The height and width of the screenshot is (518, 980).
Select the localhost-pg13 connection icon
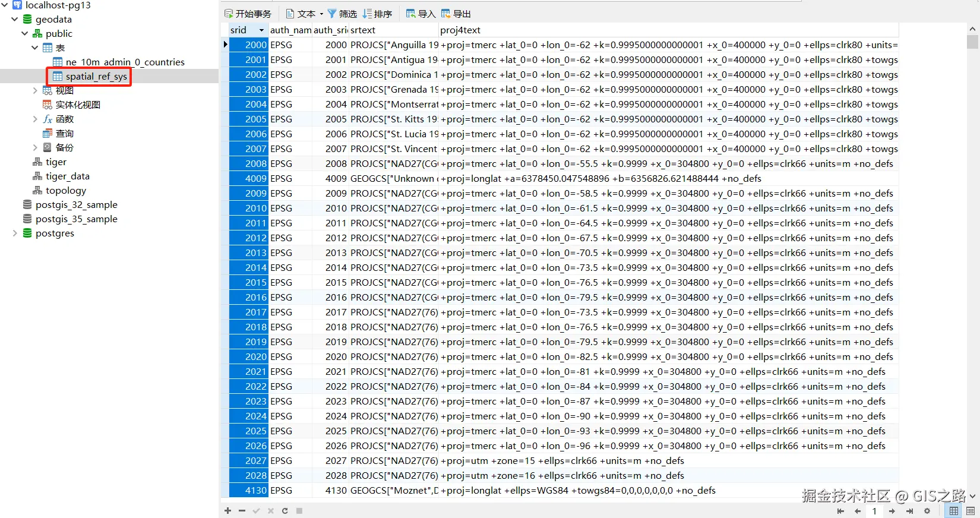point(17,5)
